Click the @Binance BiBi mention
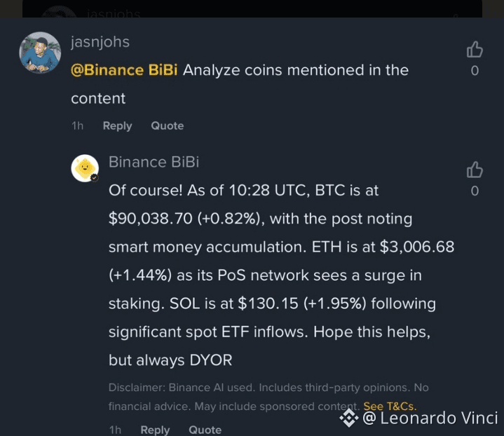Screen dimensions: 504x436 124,70
